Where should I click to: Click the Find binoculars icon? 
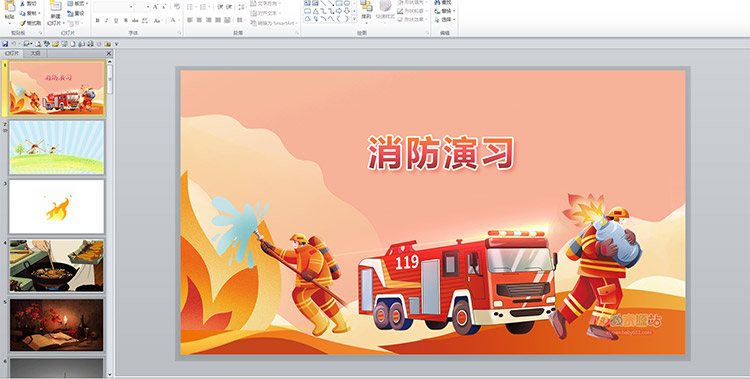437,2
